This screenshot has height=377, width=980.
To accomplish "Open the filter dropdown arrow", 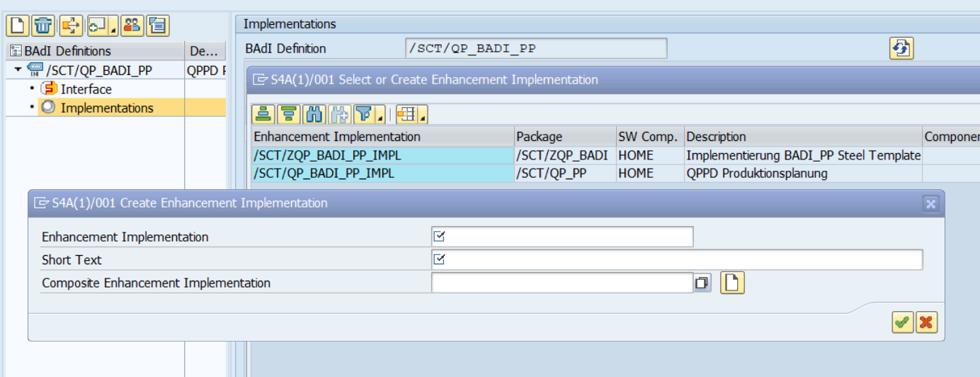I will (381, 117).
